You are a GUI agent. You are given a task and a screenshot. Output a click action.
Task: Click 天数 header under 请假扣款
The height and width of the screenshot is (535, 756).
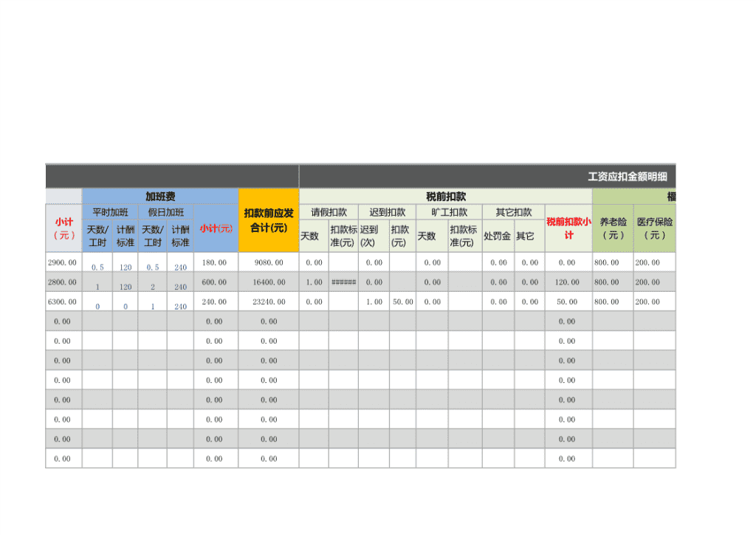pos(314,236)
